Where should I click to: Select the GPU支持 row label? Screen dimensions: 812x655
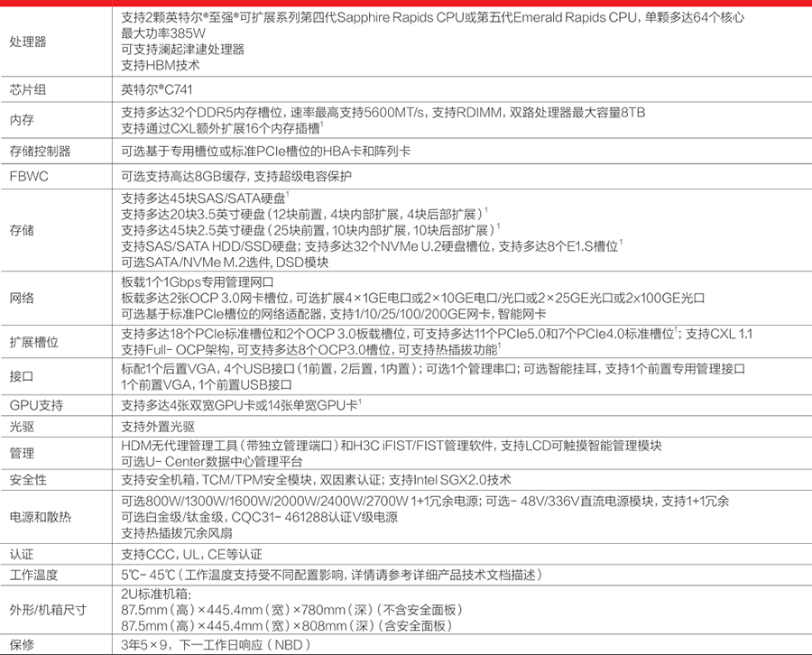(x=36, y=405)
